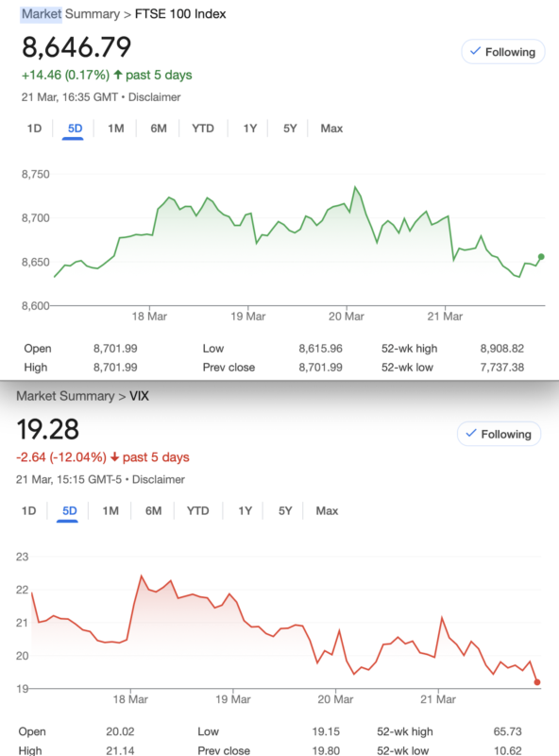Open the FTSE 100 Disclaimer link
The image size is (559, 756).
(154, 97)
